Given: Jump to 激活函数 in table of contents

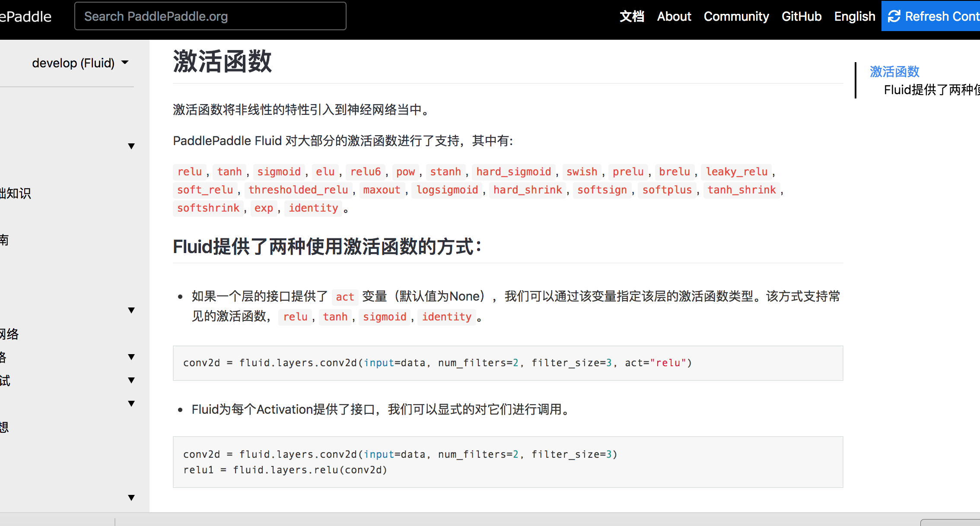Looking at the screenshot, I should click(x=894, y=72).
